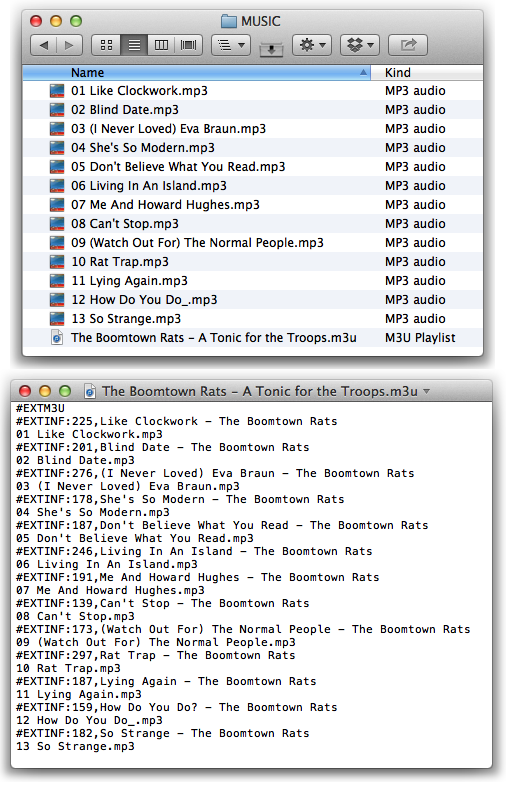Select file name 10 Rat Trap.mp3 in Finder

pos(120,262)
